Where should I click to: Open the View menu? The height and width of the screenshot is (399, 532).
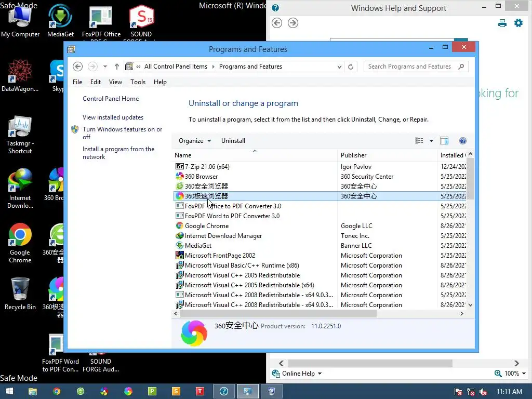point(115,82)
